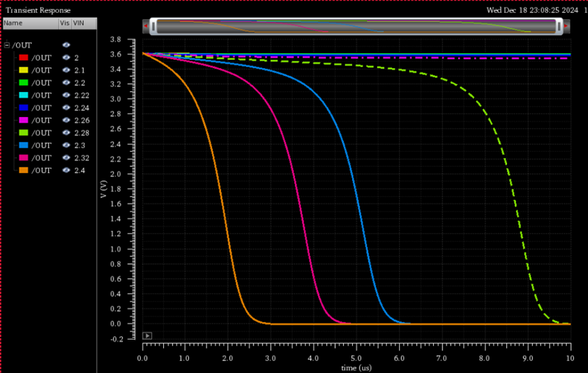Click the orange swatch for VIN 2.4
Screen dimensions: 588x373
point(24,170)
